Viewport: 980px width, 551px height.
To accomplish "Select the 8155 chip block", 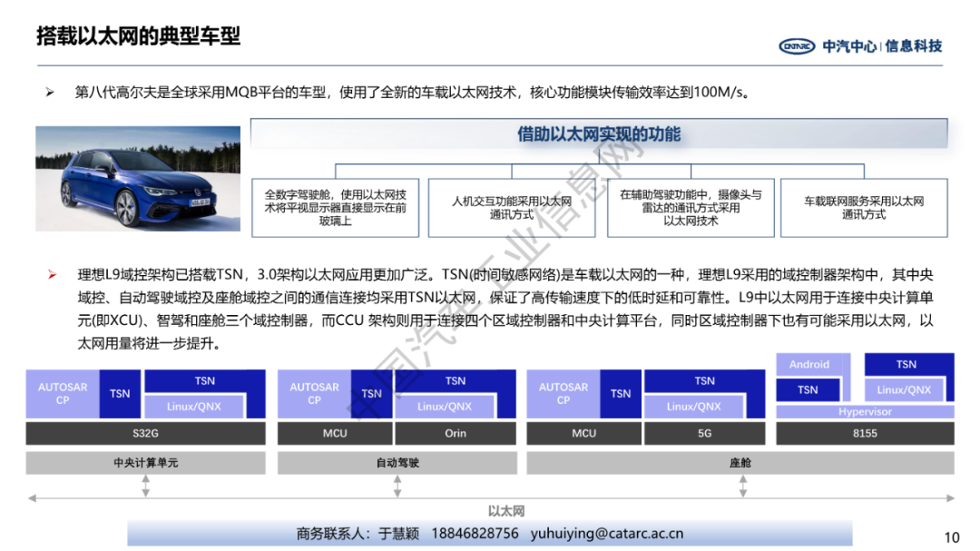I will 865,433.
